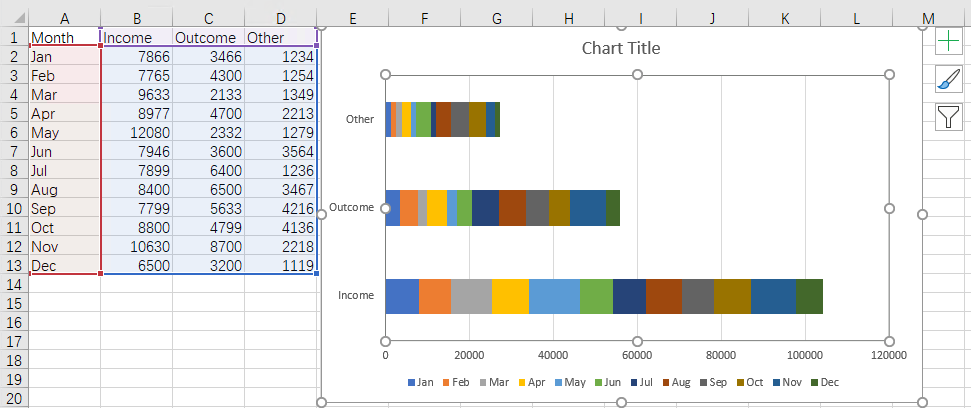Image resolution: width=971 pixels, height=408 pixels.
Task: Click the Nov segment of Income bar
Action: (x=773, y=297)
